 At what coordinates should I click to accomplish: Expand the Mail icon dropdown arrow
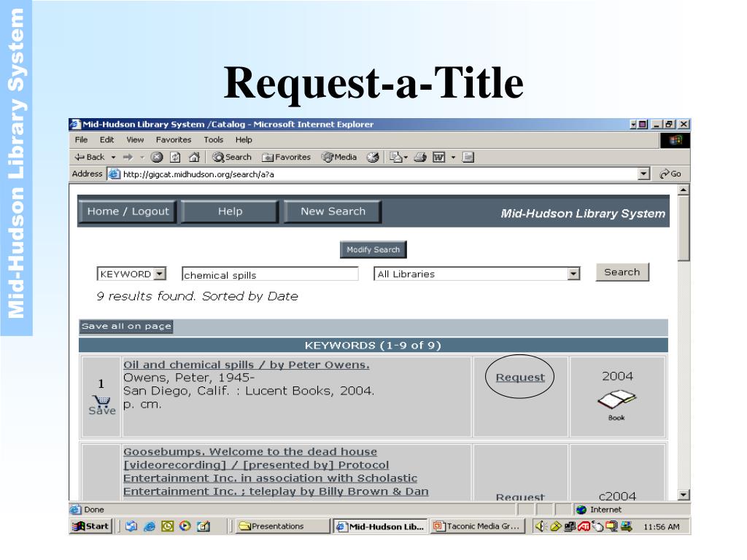coord(406,157)
